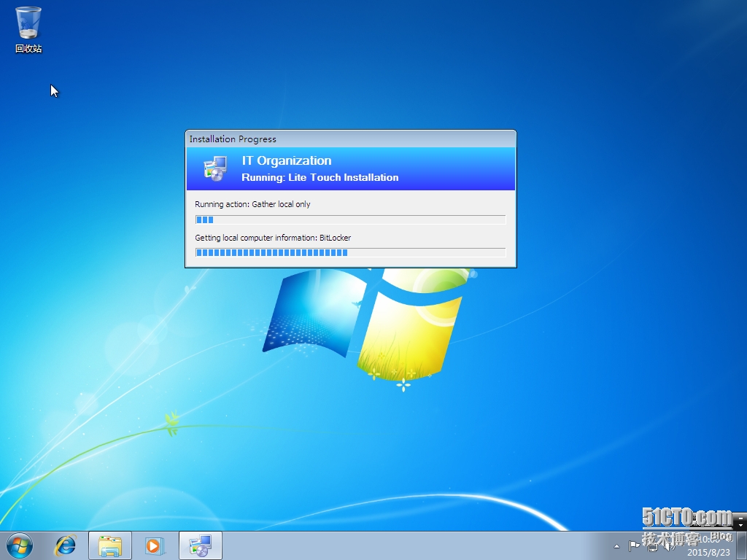Image resolution: width=747 pixels, height=560 pixels.
Task: Launch Internet Explorer from the taskbar
Action: 65,545
